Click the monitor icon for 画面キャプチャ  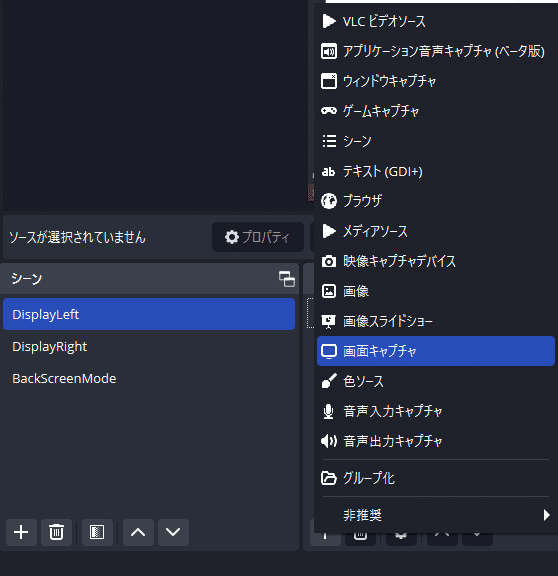coord(329,352)
